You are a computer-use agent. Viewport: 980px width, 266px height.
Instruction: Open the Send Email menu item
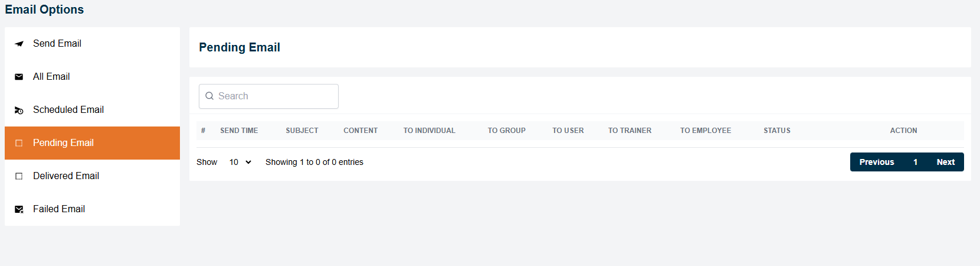(x=57, y=44)
